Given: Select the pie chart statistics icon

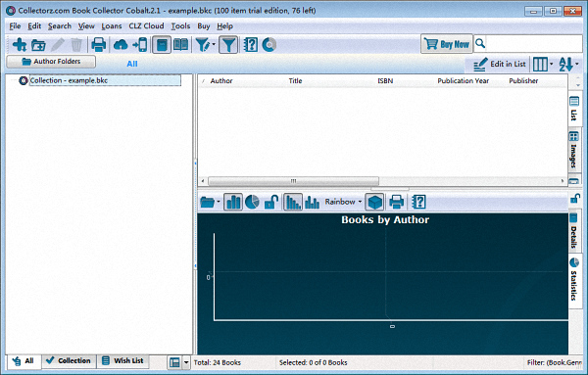Looking at the screenshot, I should [252, 203].
